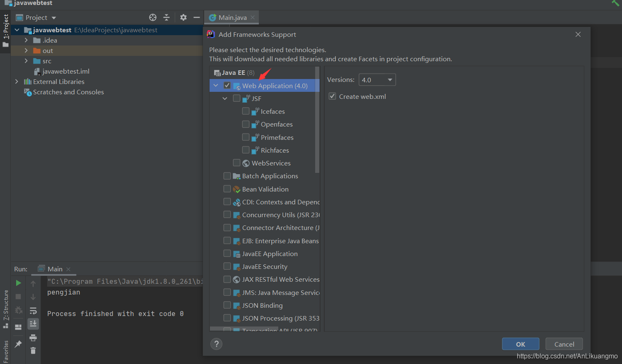Uncheck Create web.xml checkbox

coord(332,96)
